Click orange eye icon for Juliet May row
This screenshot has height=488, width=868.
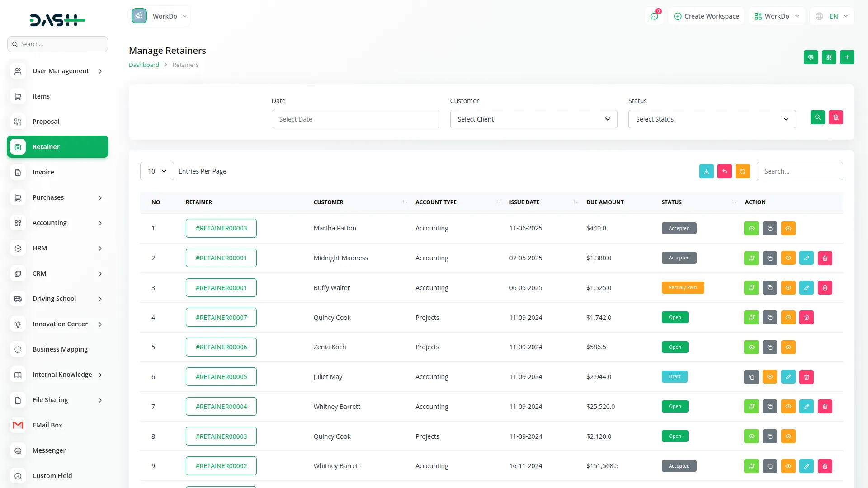tap(769, 377)
